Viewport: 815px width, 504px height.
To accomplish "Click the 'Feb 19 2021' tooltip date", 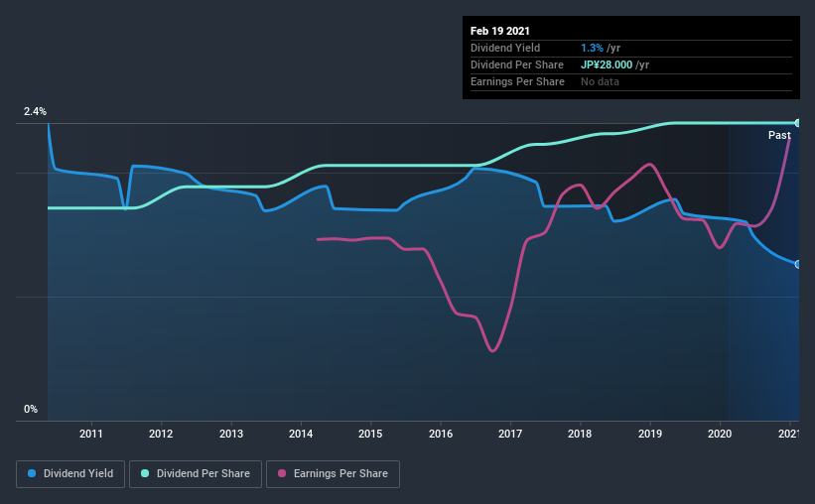I will click(x=500, y=31).
